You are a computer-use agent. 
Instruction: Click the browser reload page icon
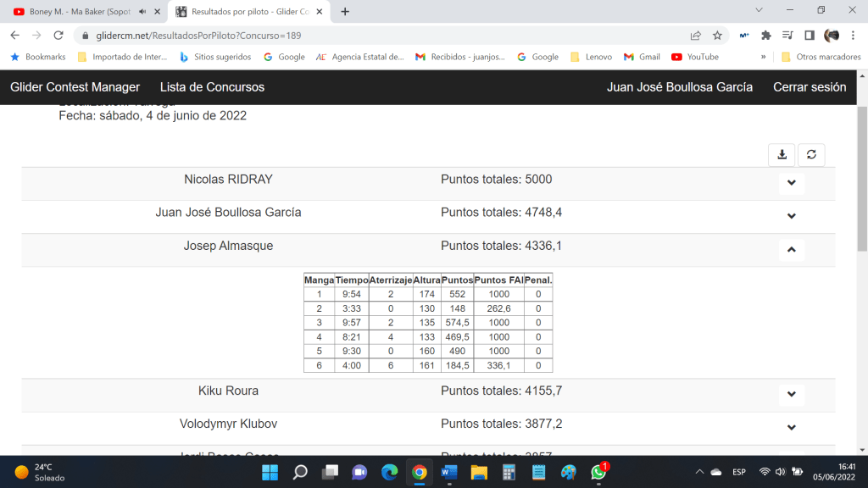pyautogui.click(x=58, y=36)
